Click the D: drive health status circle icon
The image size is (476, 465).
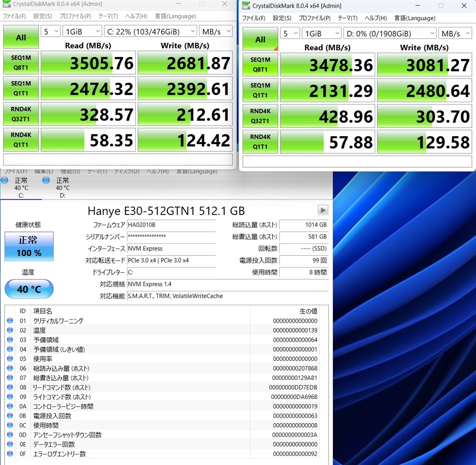tap(46, 181)
